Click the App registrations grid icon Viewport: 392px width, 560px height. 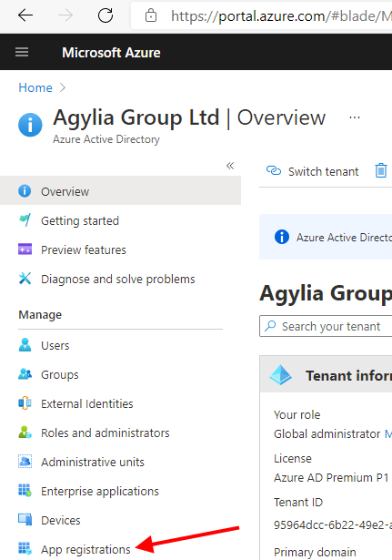pyautogui.click(x=25, y=548)
